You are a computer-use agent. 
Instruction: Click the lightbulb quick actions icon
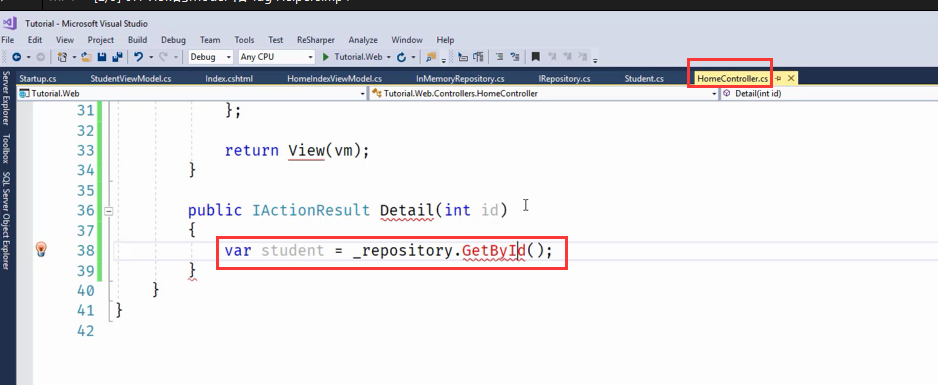point(41,249)
